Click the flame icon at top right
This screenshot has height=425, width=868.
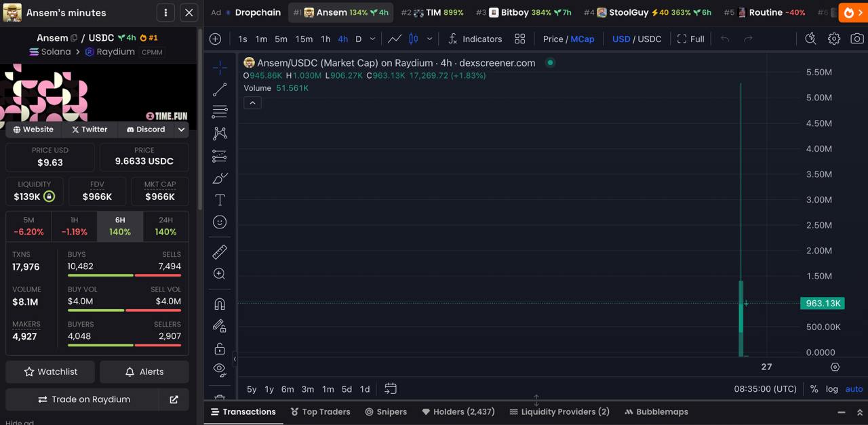coord(849,12)
